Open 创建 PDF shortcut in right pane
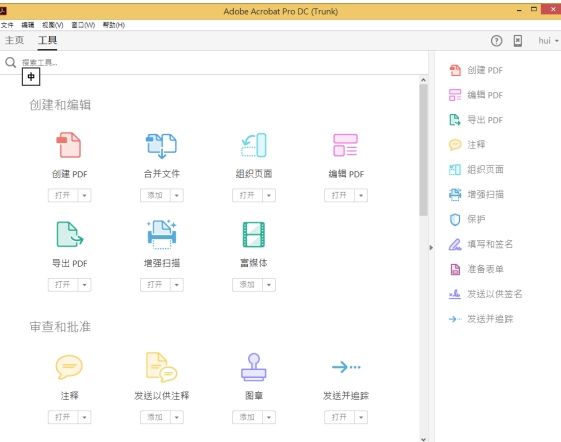The height and width of the screenshot is (442, 561). pyautogui.click(x=476, y=70)
